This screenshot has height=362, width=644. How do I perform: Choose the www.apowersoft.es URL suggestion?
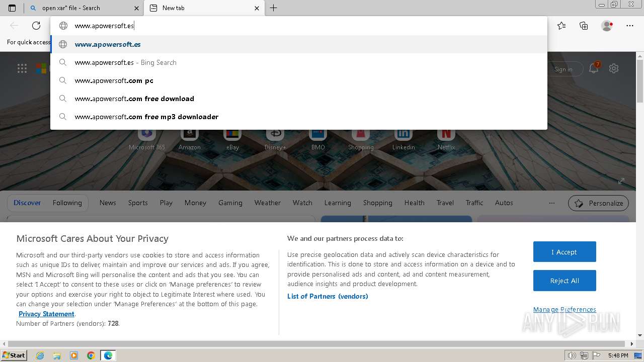pos(298,44)
